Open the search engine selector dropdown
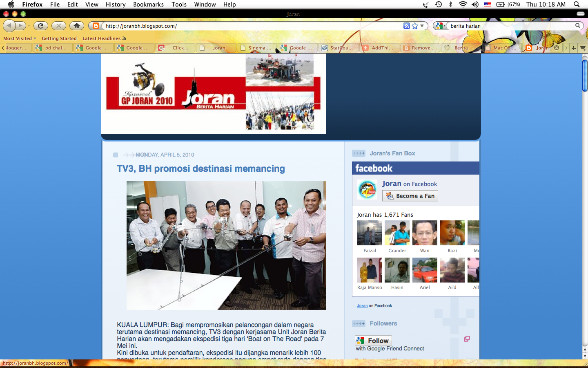Image resolution: width=588 pixels, height=368 pixels. (x=440, y=26)
